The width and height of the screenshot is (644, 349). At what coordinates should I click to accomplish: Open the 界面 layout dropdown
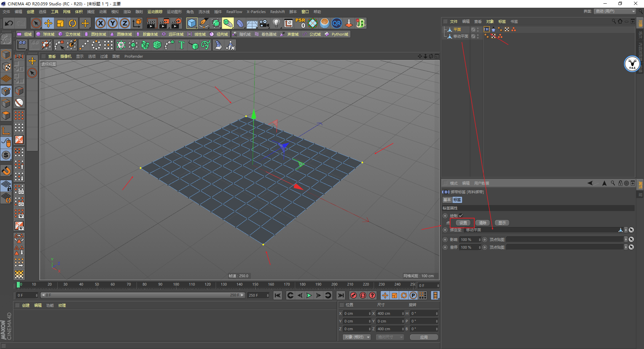(x=615, y=11)
